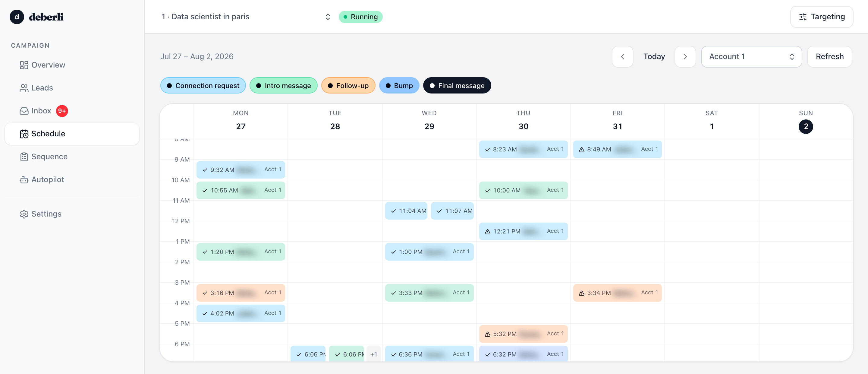Screen dimensions: 868x374
Task: Expand the +1 more events on Tuesday
Action: tap(374, 354)
